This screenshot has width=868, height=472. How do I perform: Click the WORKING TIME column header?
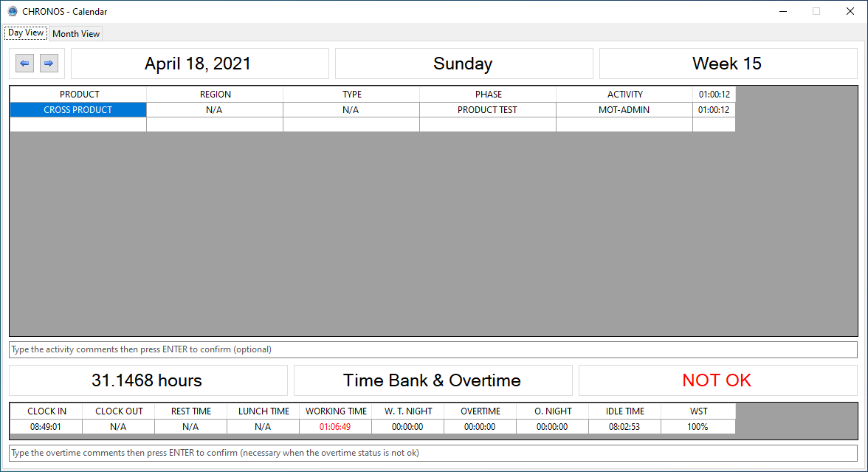(335, 411)
